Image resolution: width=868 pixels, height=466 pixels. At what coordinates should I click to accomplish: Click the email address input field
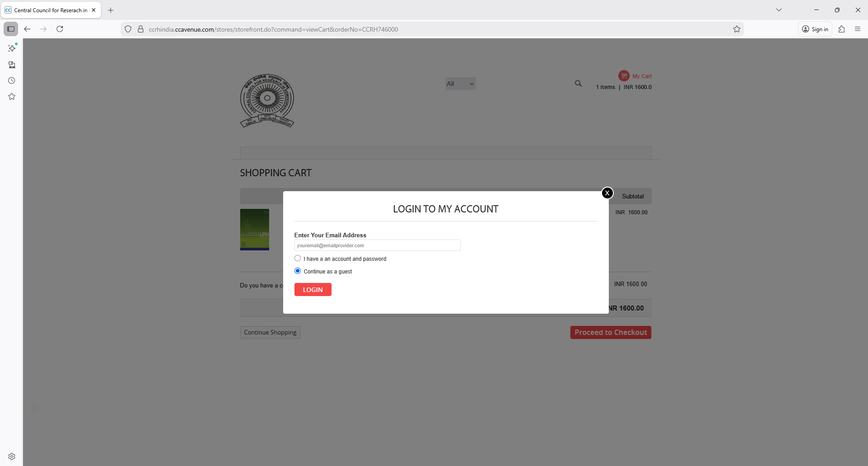377,245
